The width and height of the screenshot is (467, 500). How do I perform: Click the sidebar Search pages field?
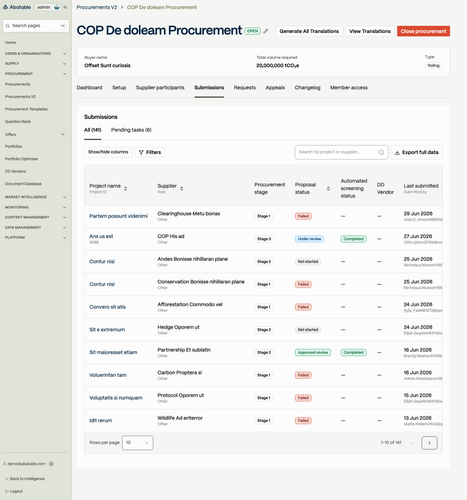tap(36, 26)
